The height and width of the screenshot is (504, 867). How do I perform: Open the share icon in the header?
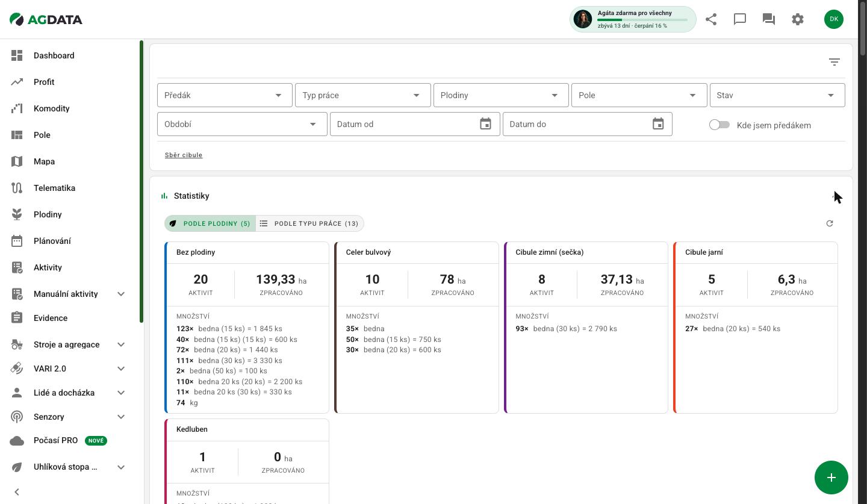(711, 19)
